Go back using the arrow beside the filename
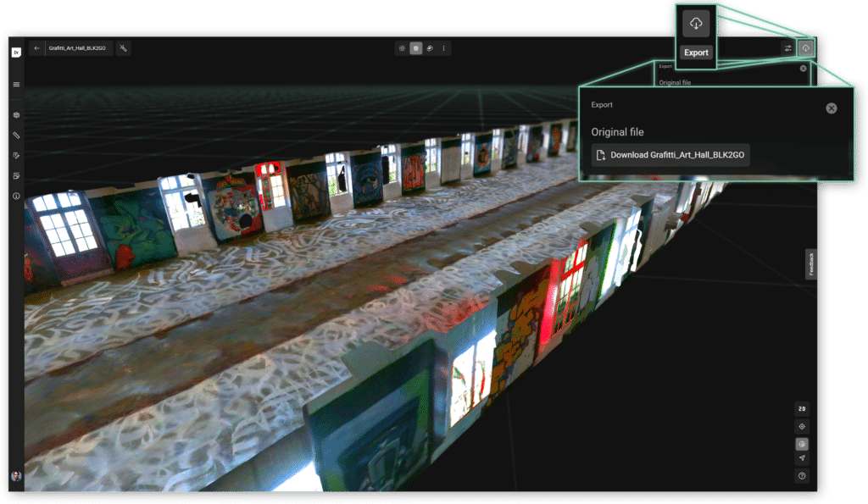The width and height of the screenshot is (868, 504). pyautogui.click(x=36, y=48)
